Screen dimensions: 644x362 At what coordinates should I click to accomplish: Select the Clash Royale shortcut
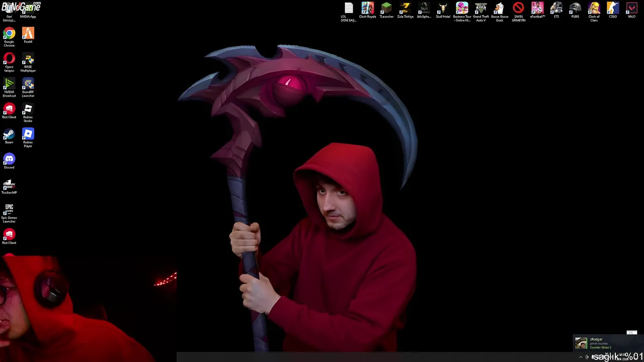[367, 11]
